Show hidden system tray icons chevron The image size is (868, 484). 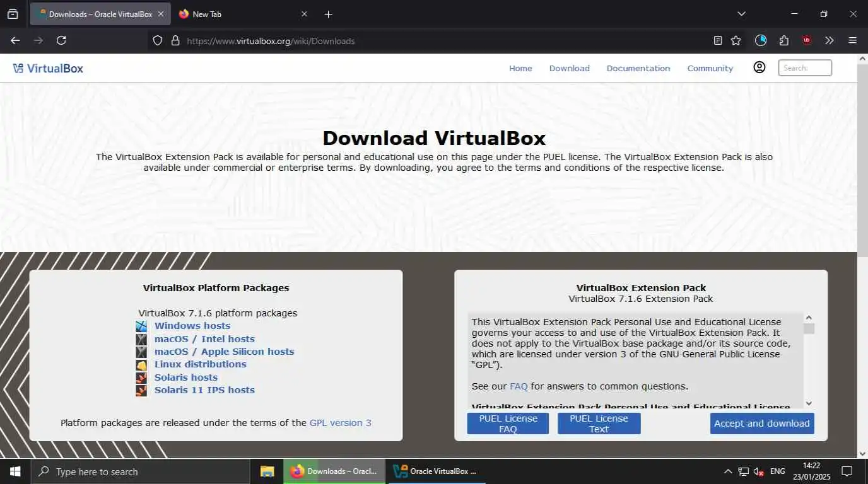pyautogui.click(x=727, y=471)
